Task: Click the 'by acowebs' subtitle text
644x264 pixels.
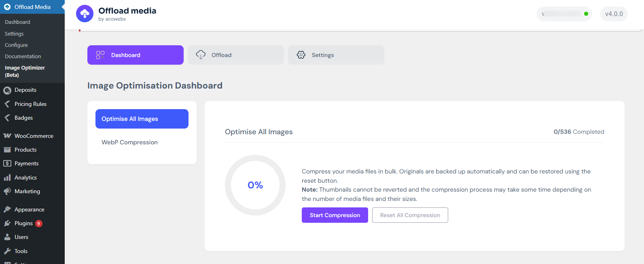Action: 112,19
